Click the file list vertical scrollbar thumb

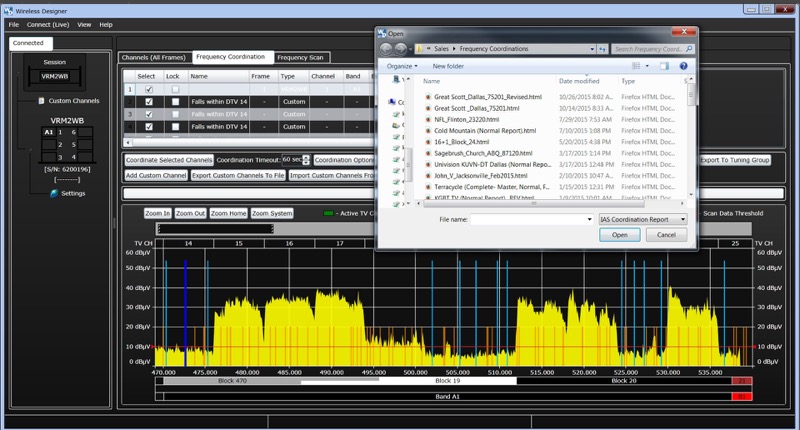pos(691,94)
